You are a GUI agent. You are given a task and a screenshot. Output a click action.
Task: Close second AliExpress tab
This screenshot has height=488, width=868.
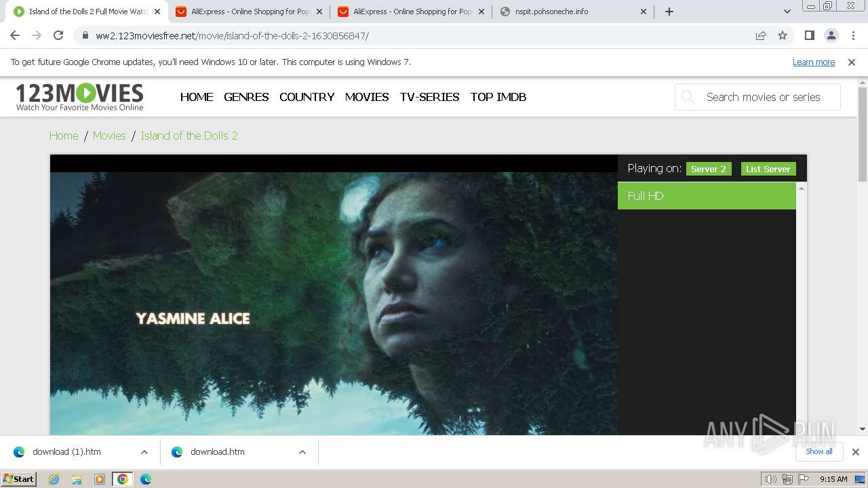click(481, 12)
